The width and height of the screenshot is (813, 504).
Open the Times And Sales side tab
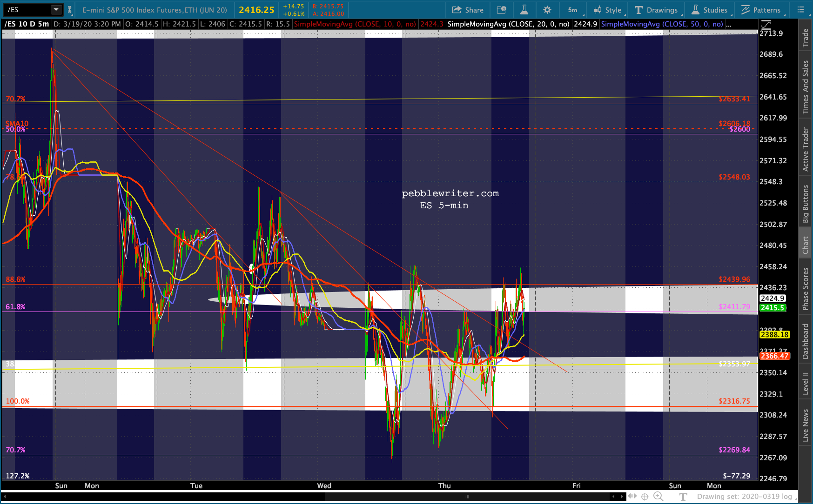806,87
